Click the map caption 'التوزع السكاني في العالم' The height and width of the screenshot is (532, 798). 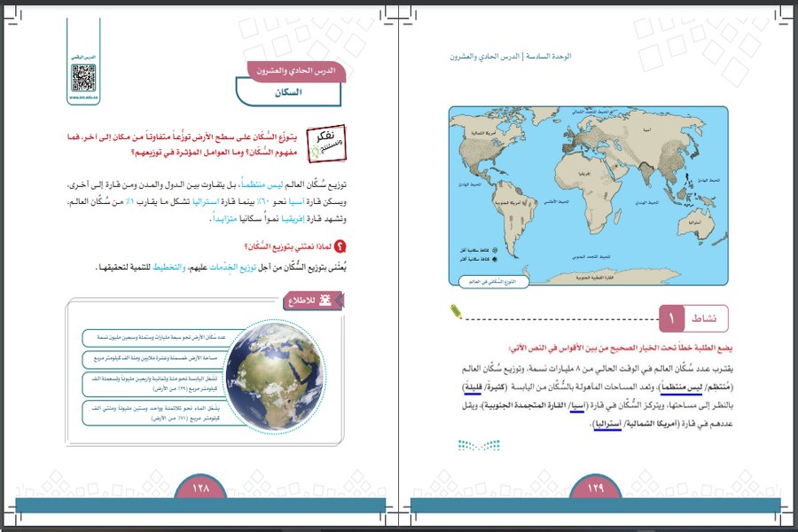(x=493, y=282)
